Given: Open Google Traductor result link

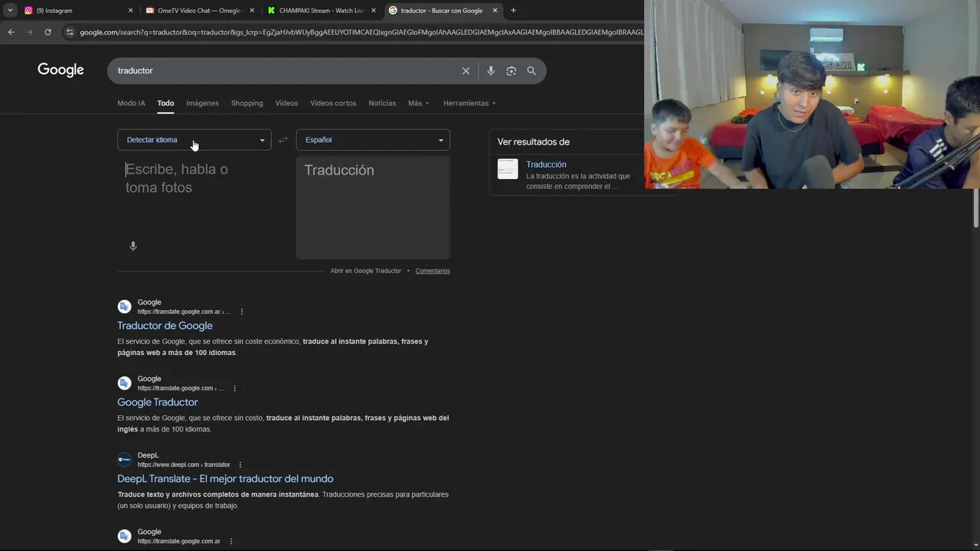Looking at the screenshot, I should 157,403.
